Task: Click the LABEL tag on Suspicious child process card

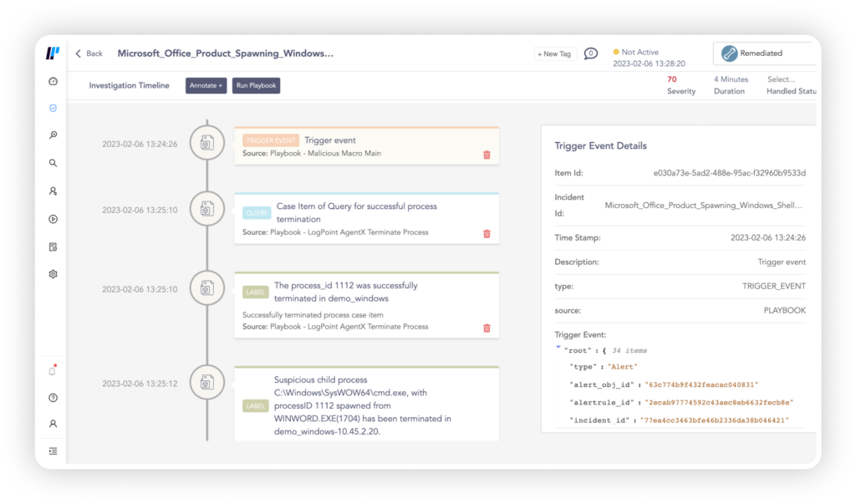Action: click(256, 405)
